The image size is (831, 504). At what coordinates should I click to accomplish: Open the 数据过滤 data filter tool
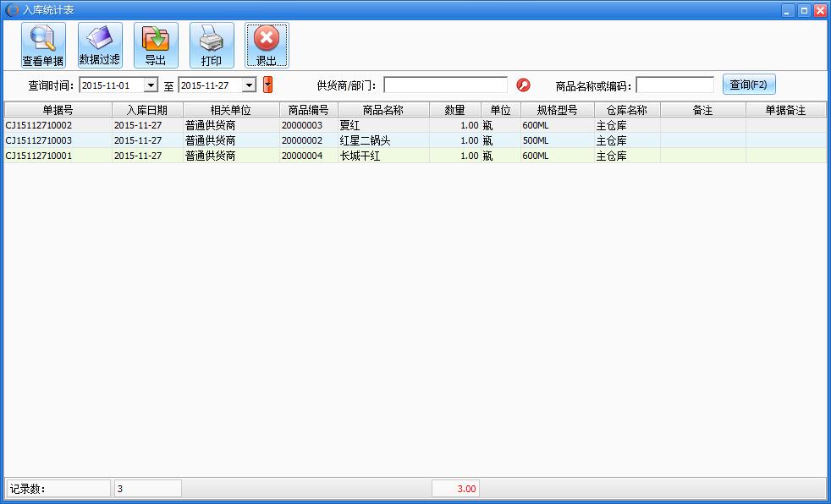[x=100, y=45]
